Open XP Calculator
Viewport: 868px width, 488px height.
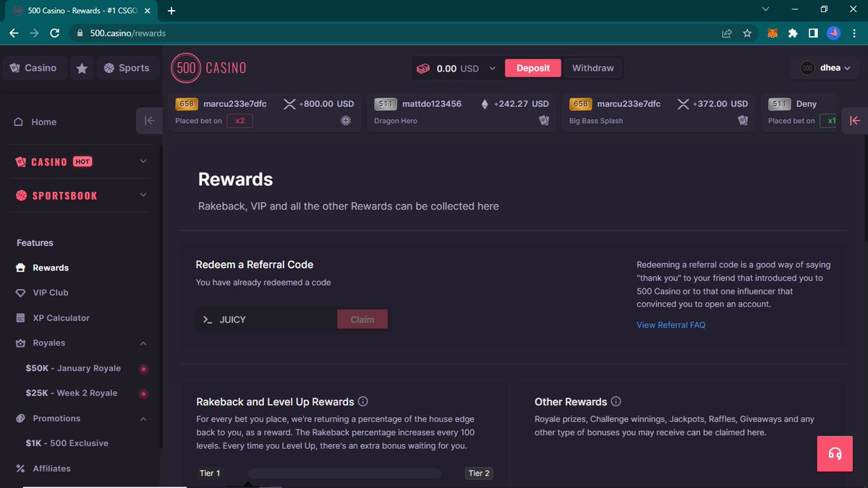click(61, 318)
